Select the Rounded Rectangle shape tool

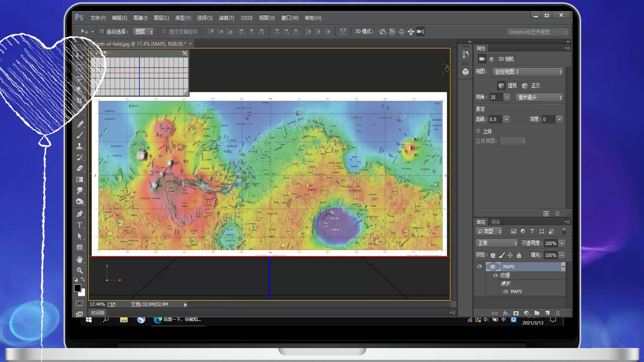click(x=79, y=247)
